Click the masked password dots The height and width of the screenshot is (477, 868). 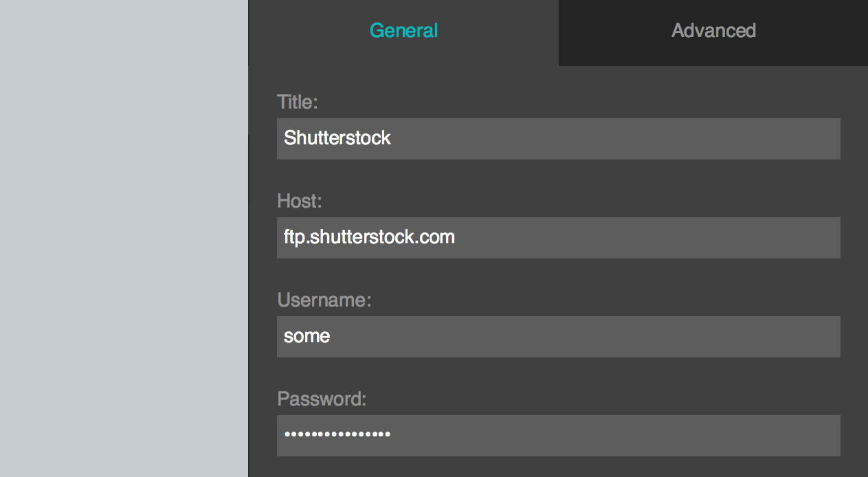[336, 435]
